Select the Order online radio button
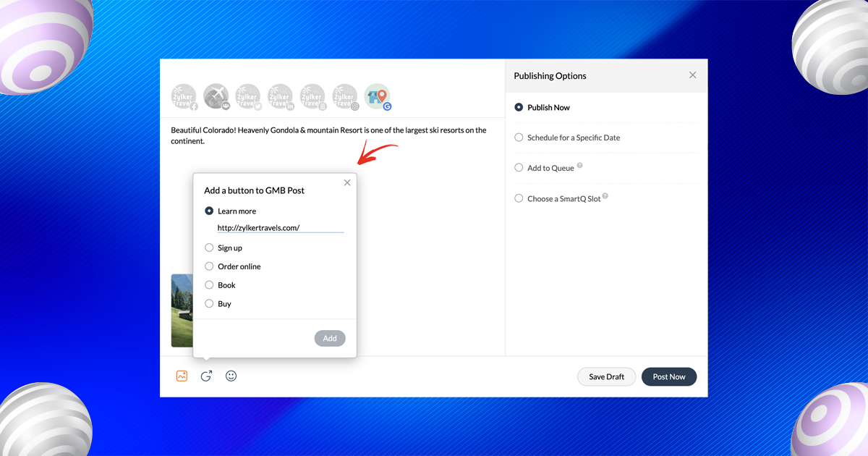Image resolution: width=868 pixels, height=456 pixels. [x=209, y=266]
